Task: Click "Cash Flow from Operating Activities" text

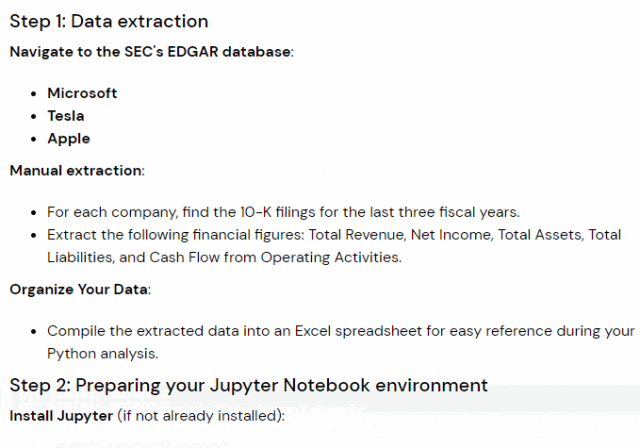Action: click(x=276, y=257)
